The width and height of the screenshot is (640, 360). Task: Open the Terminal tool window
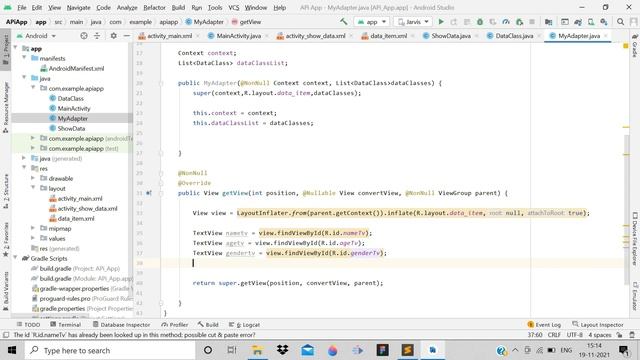coord(66,324)
